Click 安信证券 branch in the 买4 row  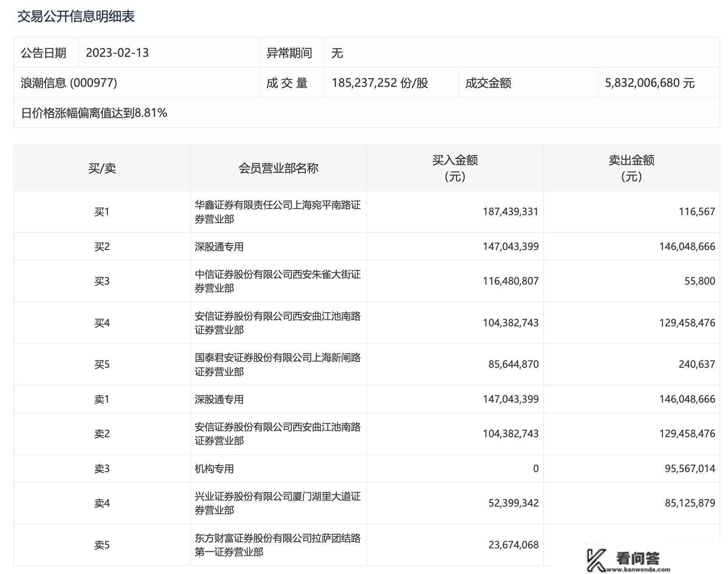pos(277,323)
